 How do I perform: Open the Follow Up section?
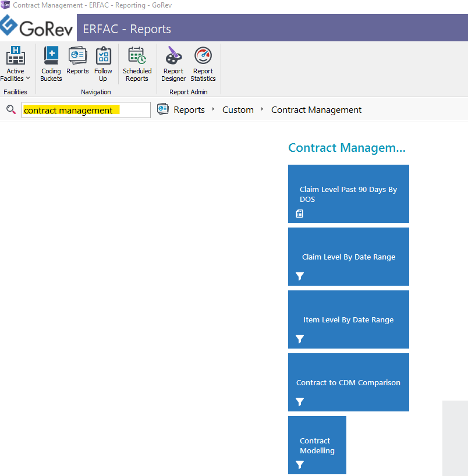103,64
